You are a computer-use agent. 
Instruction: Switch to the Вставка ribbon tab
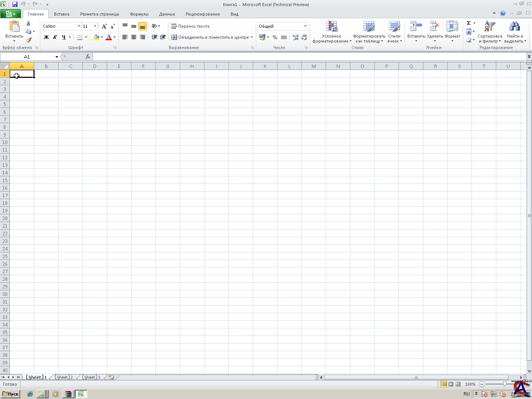62,14
